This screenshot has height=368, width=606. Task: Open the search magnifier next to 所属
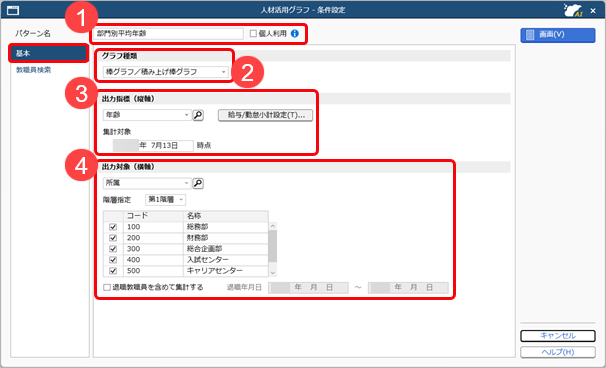pos(198,183)
